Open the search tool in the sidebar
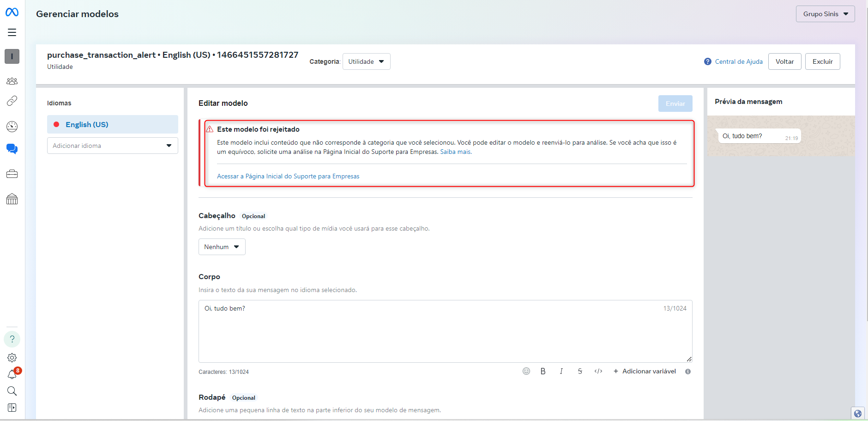868x421 pixels. (12, 391)
